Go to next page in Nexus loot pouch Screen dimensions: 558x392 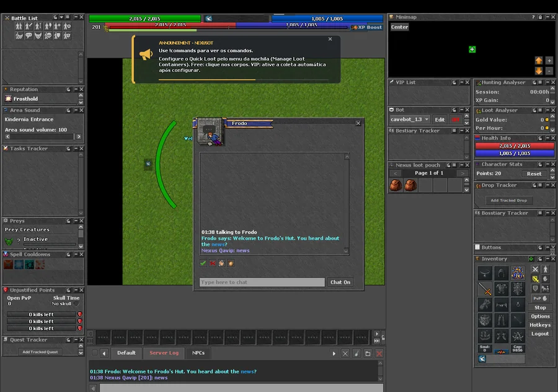[x=463, y=173]
